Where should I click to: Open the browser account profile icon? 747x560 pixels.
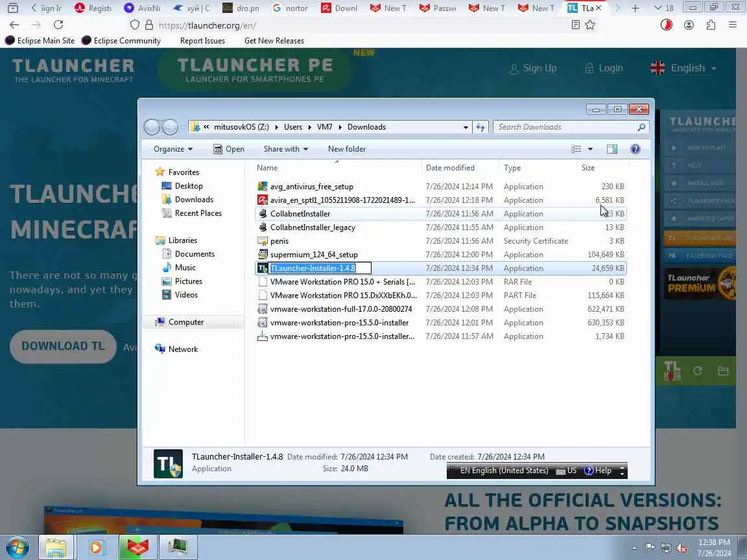[689, 25]
